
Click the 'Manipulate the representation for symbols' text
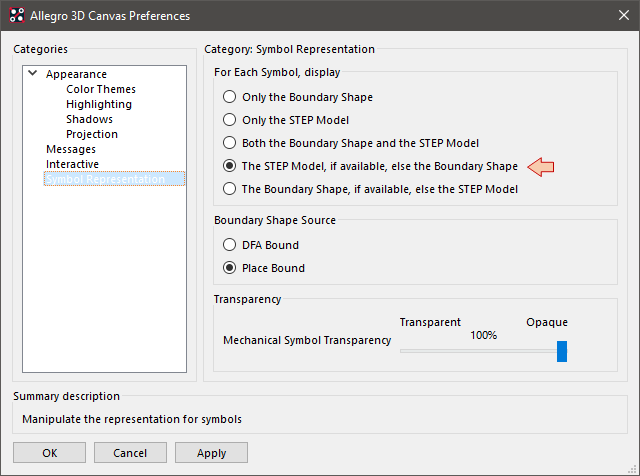[x=132, y=419]
